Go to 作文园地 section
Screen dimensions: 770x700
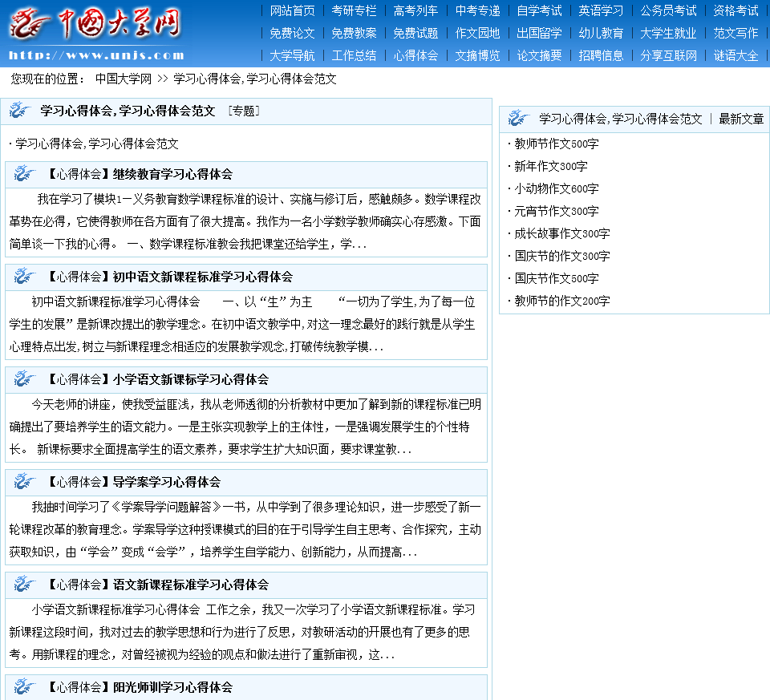[x=477, y=33]
